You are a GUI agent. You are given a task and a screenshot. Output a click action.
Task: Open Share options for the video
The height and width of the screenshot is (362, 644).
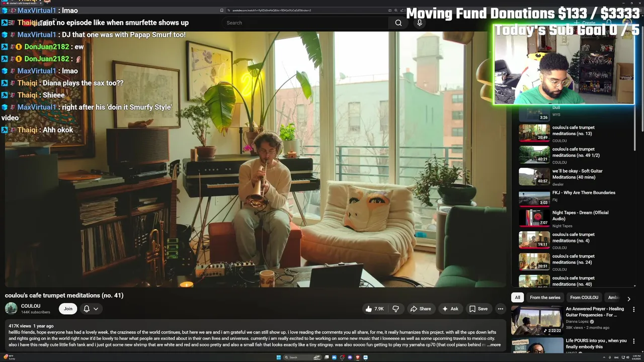(x=421, y=309)
